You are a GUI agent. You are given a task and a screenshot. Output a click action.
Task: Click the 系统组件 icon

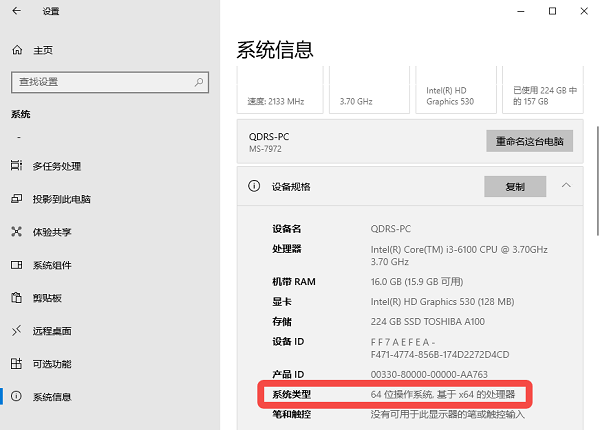(16, 265)
